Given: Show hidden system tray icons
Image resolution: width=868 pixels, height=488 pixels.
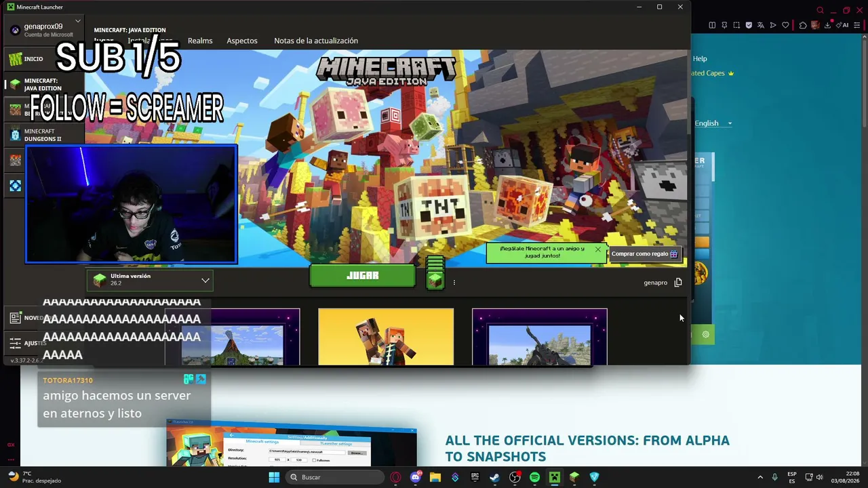Looking at the screenshot, I should 760,477.
